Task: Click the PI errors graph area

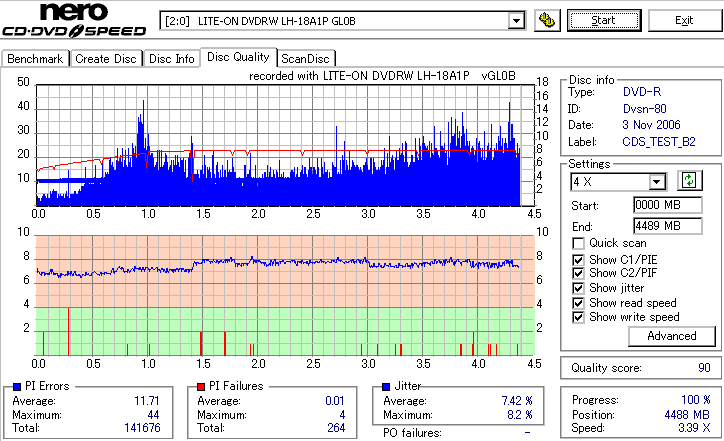Action: pyautogui.click(x=285, y=145)
